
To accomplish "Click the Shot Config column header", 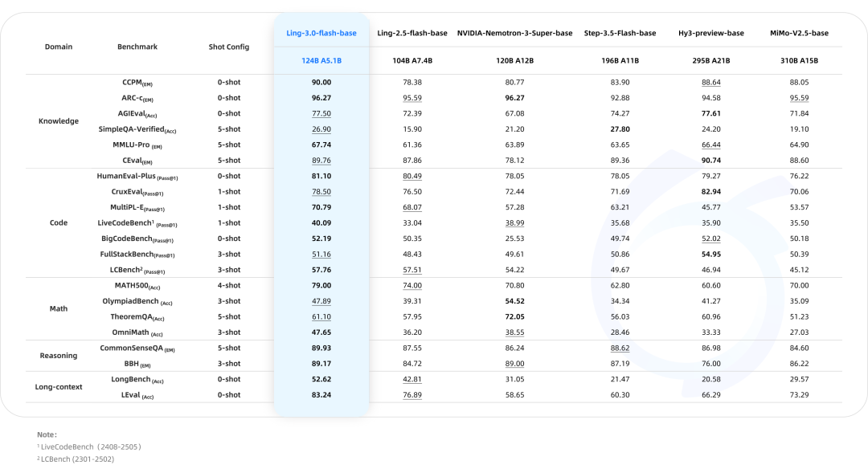I will (x=228, y=47).
